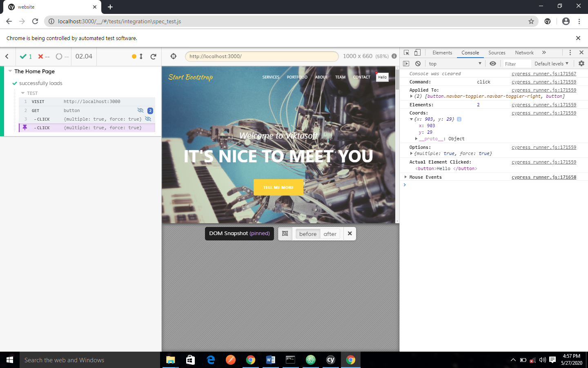Viewport: 588px width, 368px height.
Task: Open the Chrome profile avatar
Action: click(x=566, y=21)
